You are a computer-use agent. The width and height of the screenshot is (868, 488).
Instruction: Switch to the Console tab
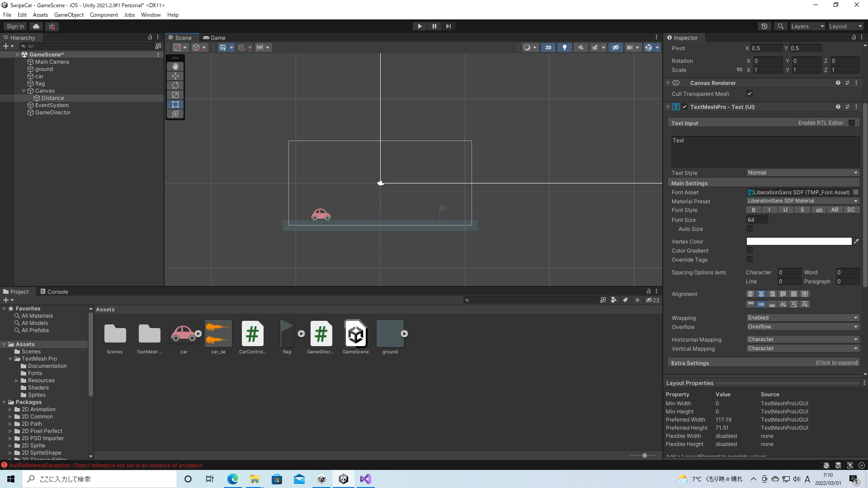click(x=54, y=292)
